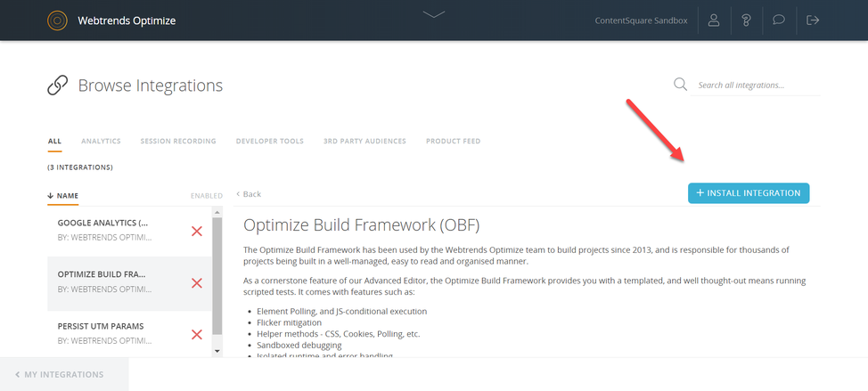Open the help question mark icon
Viewport: 868px width, 391px height.
(746, 20)
